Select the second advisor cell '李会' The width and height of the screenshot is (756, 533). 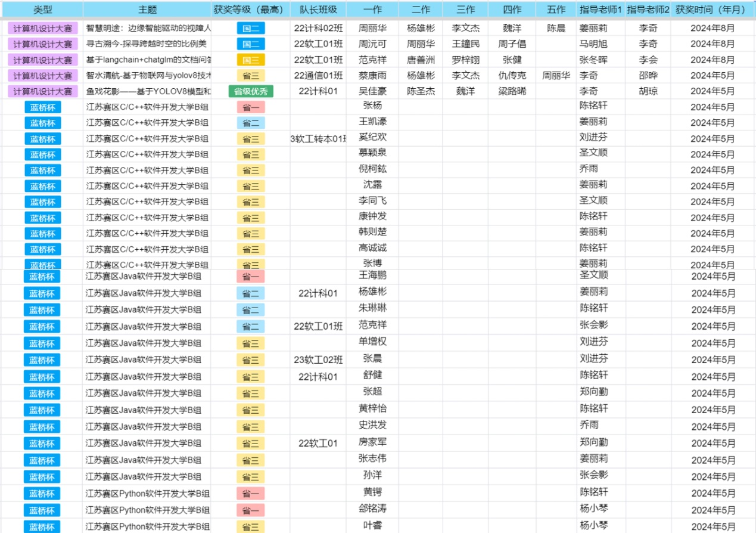coord(648,60)
